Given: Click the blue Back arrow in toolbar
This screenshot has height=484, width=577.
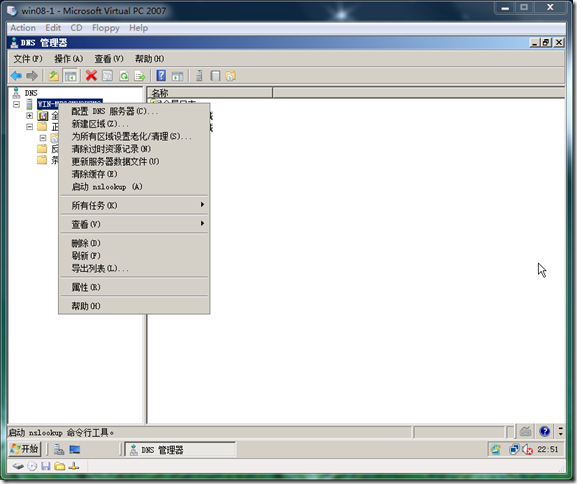Looking at the screenshot, I should 16,76.
